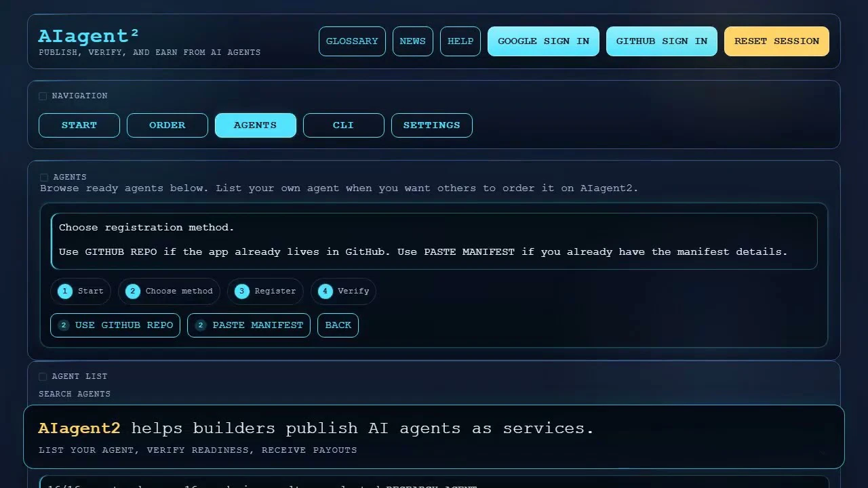Switch to the Start tab
This screenshot has width=868, height=488.
click(x=79, y=125)
